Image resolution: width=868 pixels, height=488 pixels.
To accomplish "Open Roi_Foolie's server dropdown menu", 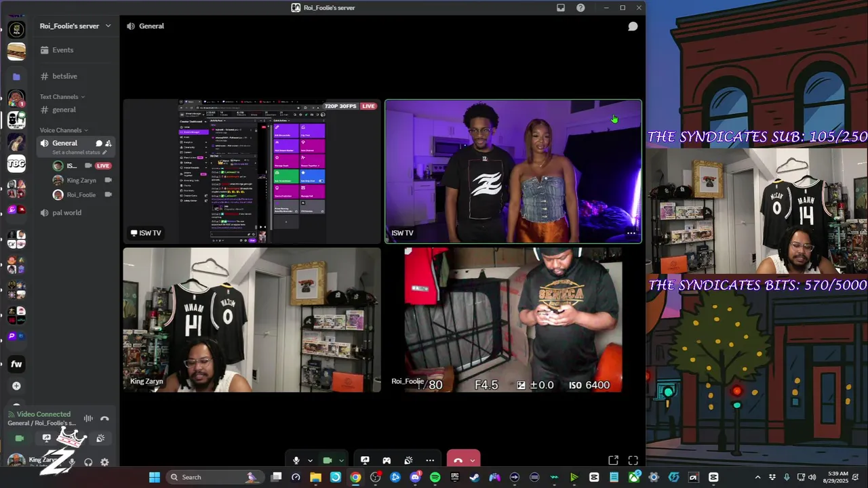I will (x=75, y=26).
